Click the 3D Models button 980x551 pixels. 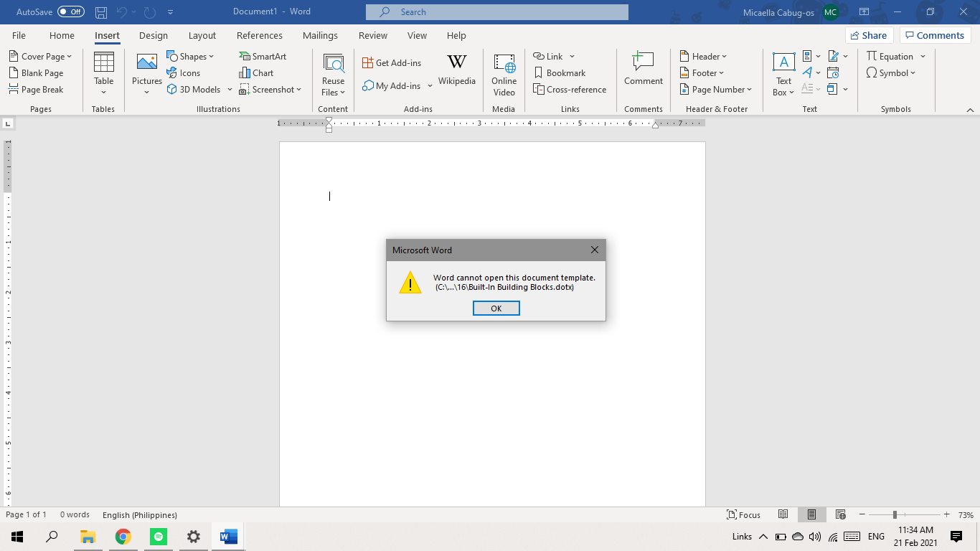coord(194,89)
